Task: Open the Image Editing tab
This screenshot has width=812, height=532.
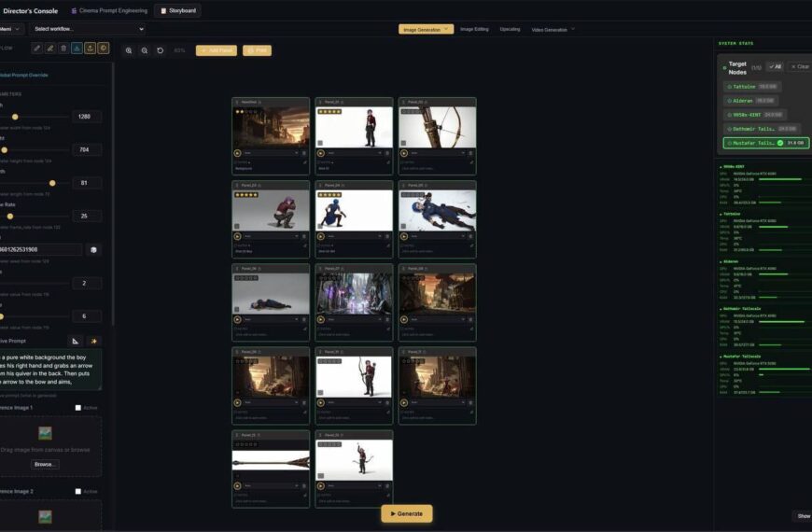Action: point(474,29)
